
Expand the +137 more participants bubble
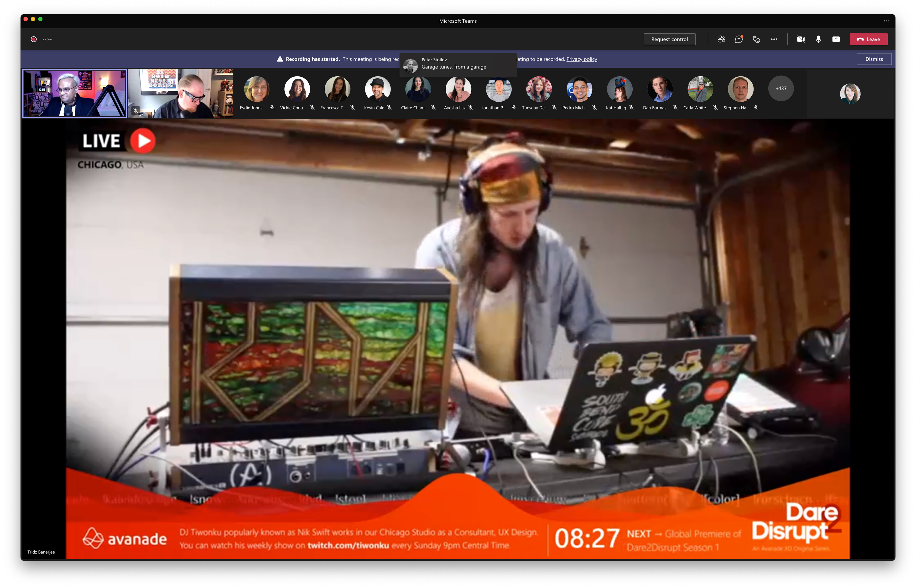click(x=781, y=88)
